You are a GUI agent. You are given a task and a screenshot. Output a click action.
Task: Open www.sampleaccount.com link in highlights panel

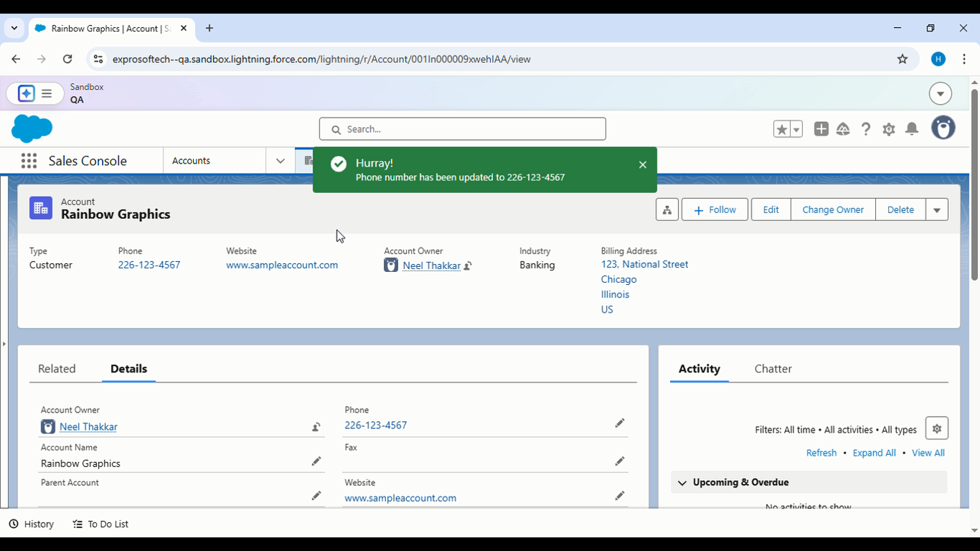click(282, 265)
